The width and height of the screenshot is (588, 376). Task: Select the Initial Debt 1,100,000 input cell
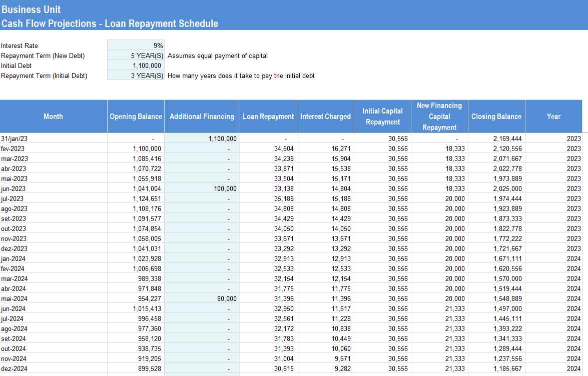tap(136, 65)
